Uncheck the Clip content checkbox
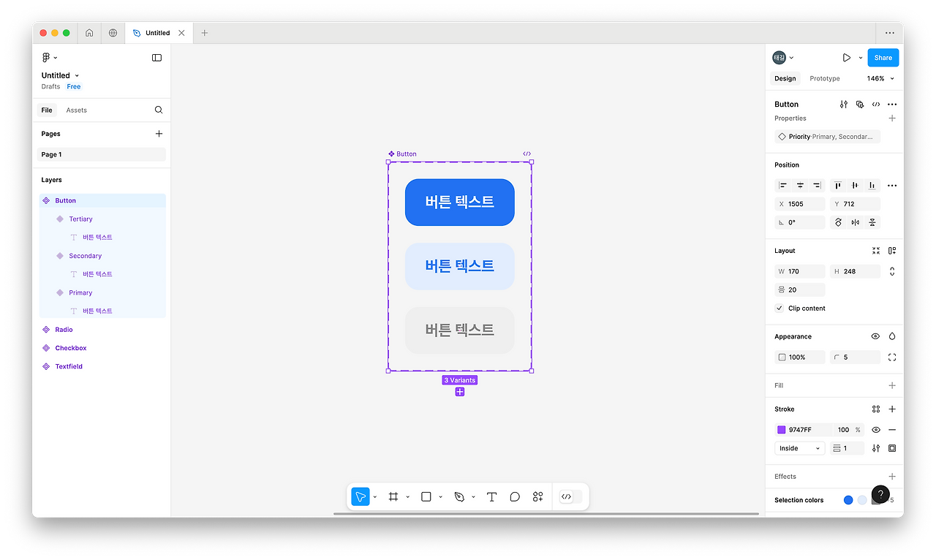Image resolution: width=936 pixels, height=560 pixels. pyautogui.click(x=780, y=309)
